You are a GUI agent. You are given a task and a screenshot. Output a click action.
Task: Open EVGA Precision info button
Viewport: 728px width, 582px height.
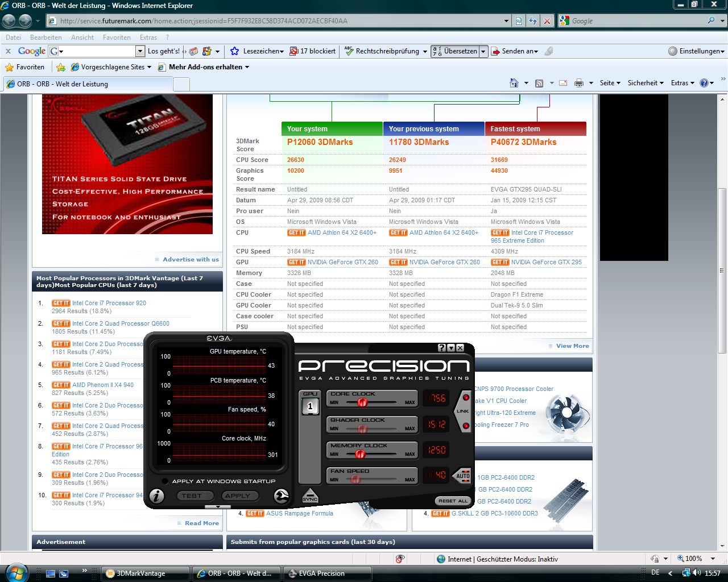[156, 496]
